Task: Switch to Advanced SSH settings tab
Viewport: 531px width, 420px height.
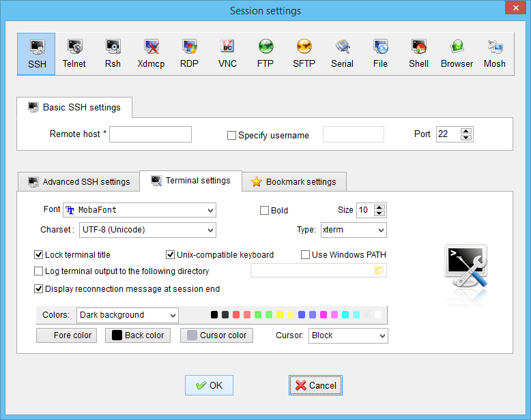Action: coord(78,181)
